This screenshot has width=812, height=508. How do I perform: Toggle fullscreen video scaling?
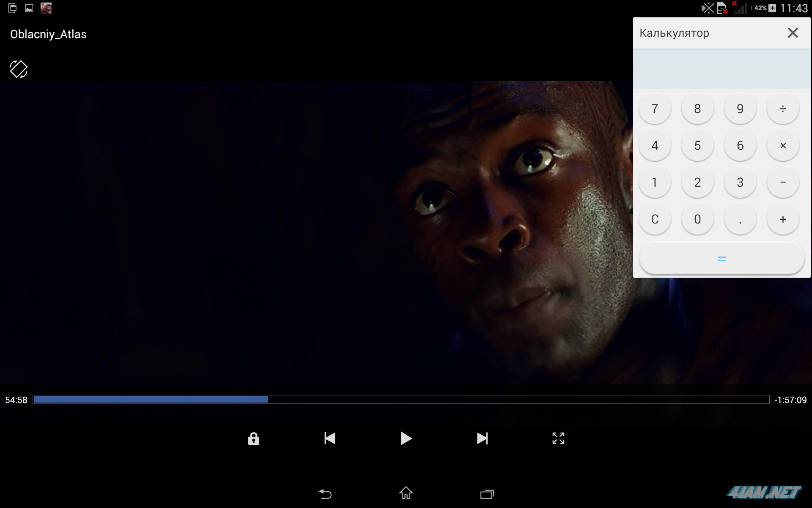click(x=558, y=438)
